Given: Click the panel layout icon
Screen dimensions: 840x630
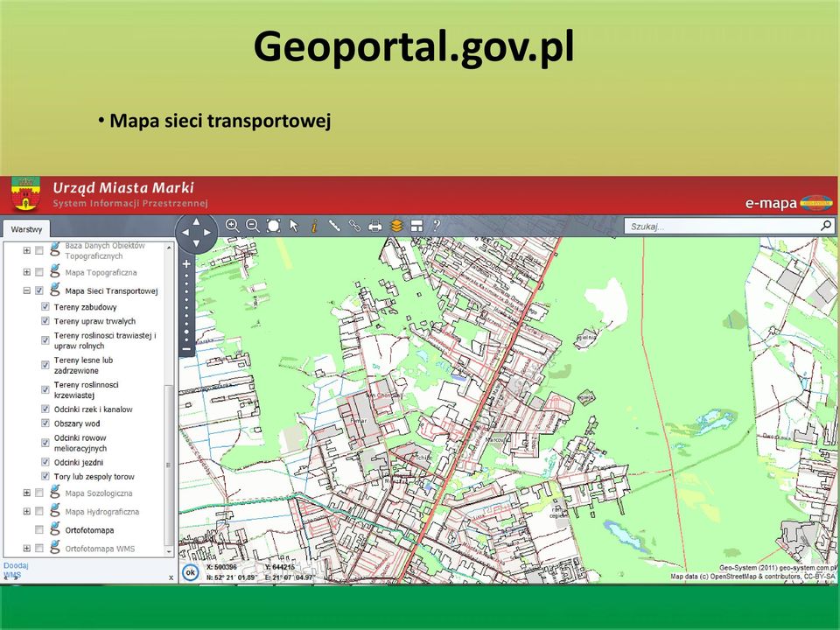Looking at the screenshot, I should tap(416, 226).
